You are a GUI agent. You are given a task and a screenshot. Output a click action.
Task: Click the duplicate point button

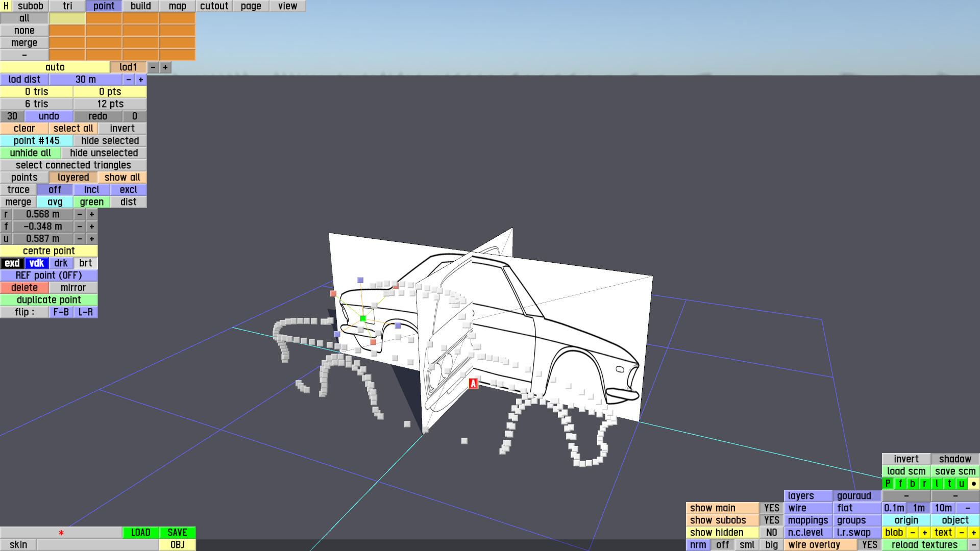[x=48, y=300]
